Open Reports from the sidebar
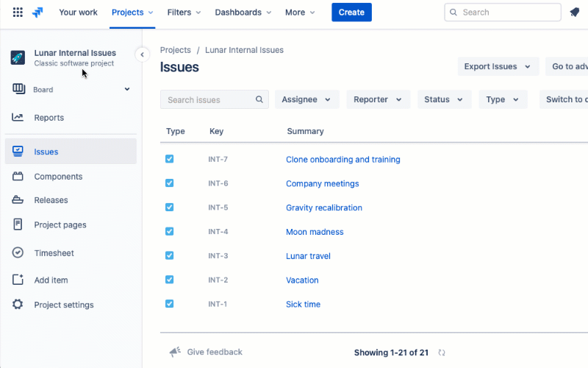The height and width of the screenshot is (368, 588). pos(49,118)
